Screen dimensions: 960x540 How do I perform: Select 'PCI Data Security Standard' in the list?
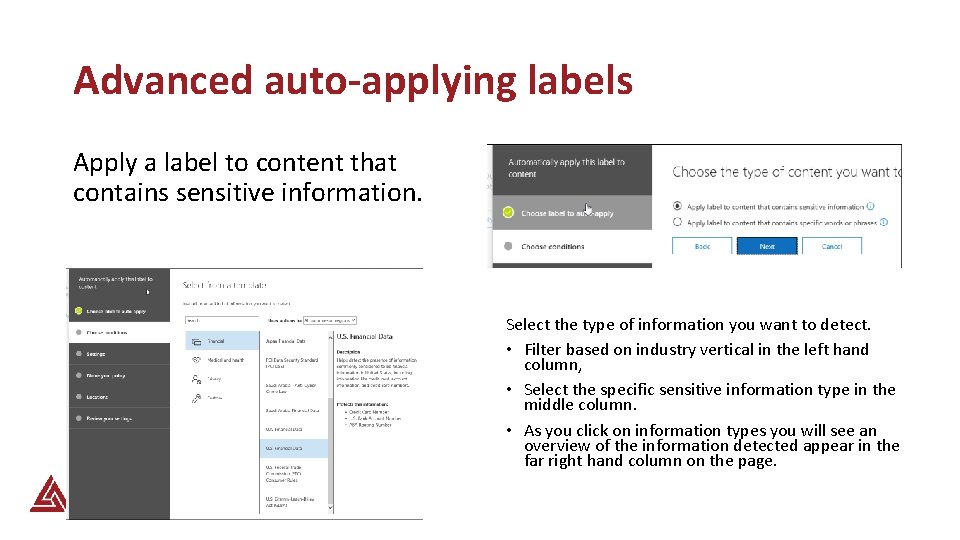click(x=294, y=363)
